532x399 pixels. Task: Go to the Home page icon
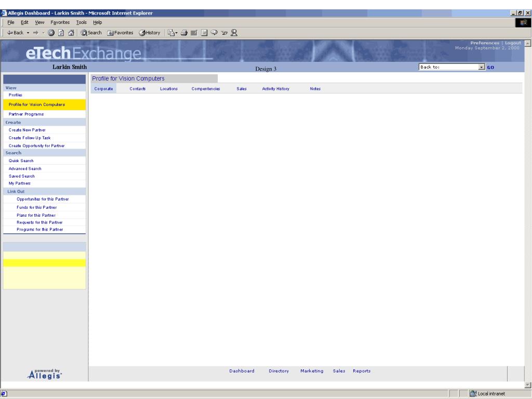71,33
